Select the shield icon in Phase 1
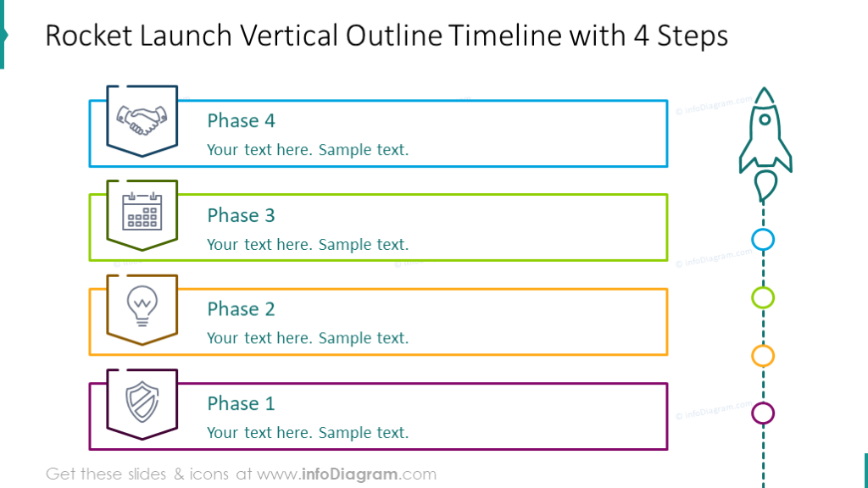Image resolution: width=868 pixels, height=488 pixels. click(142, 401)
